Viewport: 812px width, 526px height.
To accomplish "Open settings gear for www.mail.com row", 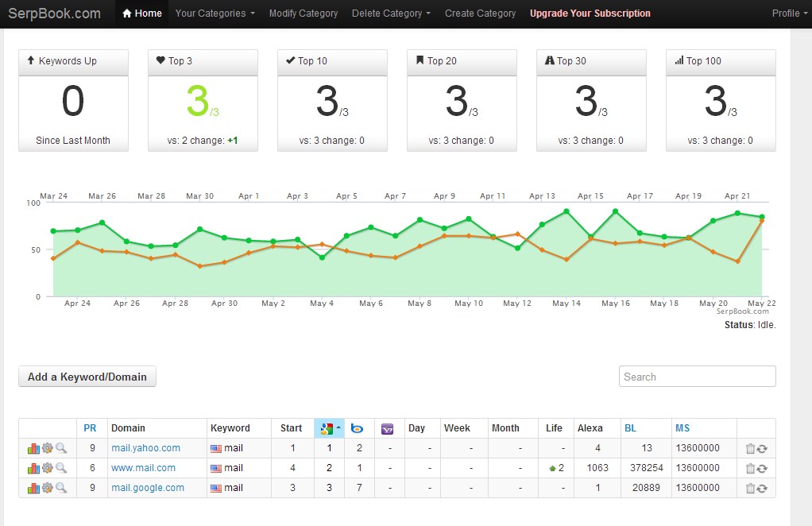I will [x=47, y=468].
